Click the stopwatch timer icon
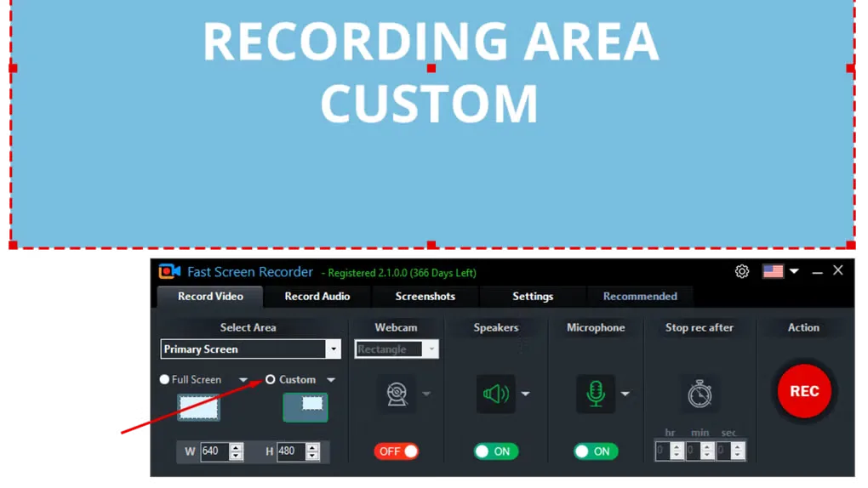868x488 pixels. point(700,394)
